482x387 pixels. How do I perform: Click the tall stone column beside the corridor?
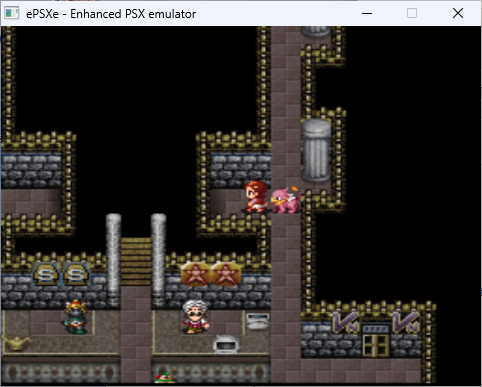[316, 150]
